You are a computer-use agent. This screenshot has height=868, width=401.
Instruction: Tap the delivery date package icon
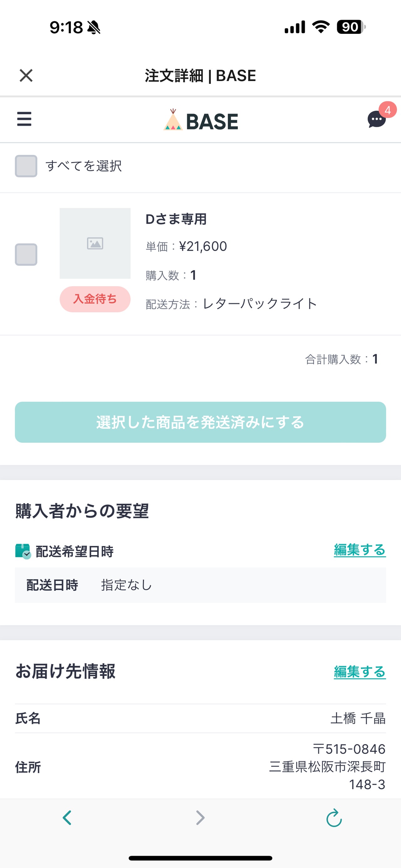coord(23,551)
